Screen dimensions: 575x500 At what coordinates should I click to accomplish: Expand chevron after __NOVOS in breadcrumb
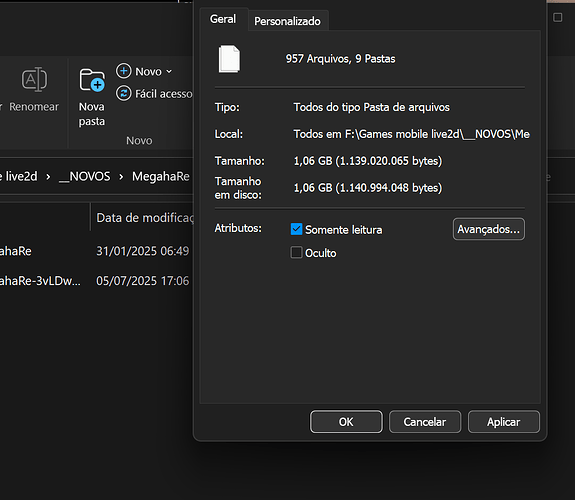(121, 177)
